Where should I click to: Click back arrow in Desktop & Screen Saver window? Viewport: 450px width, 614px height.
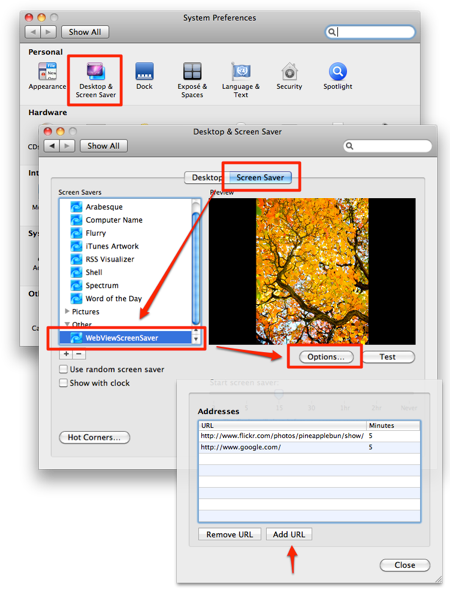click(x=52, y=146)
